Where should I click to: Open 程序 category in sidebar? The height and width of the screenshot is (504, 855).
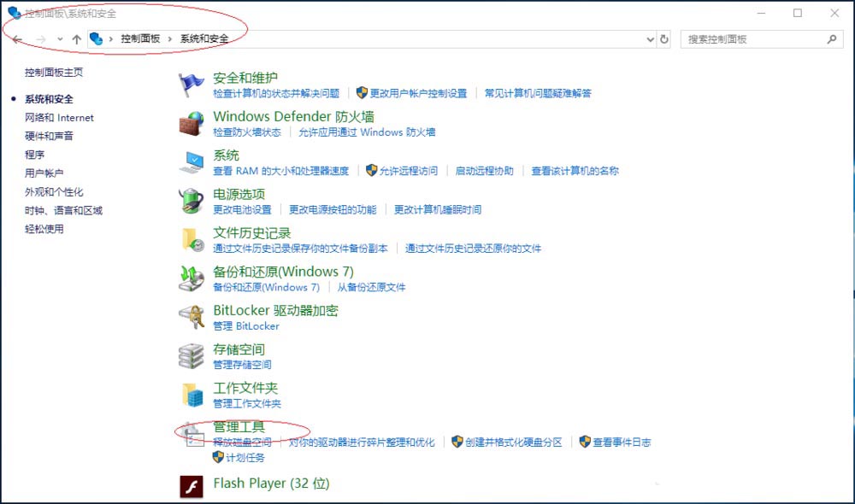(x=34, y=155)
